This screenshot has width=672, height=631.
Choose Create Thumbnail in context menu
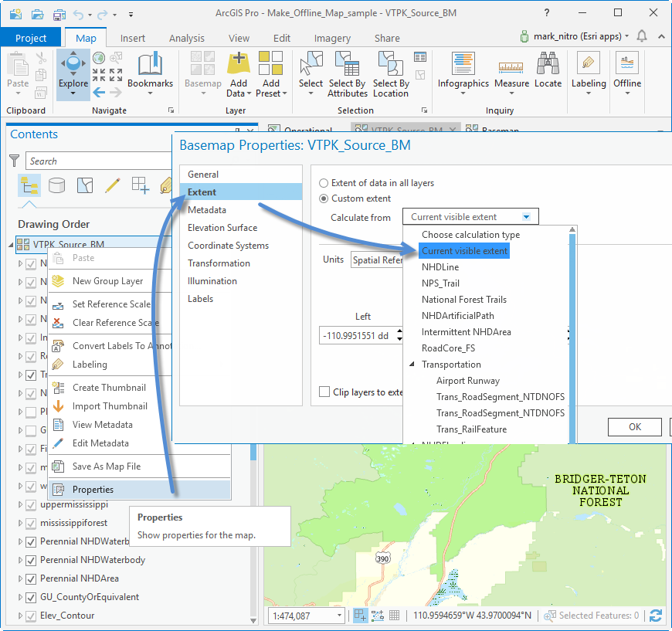(109, 387)
